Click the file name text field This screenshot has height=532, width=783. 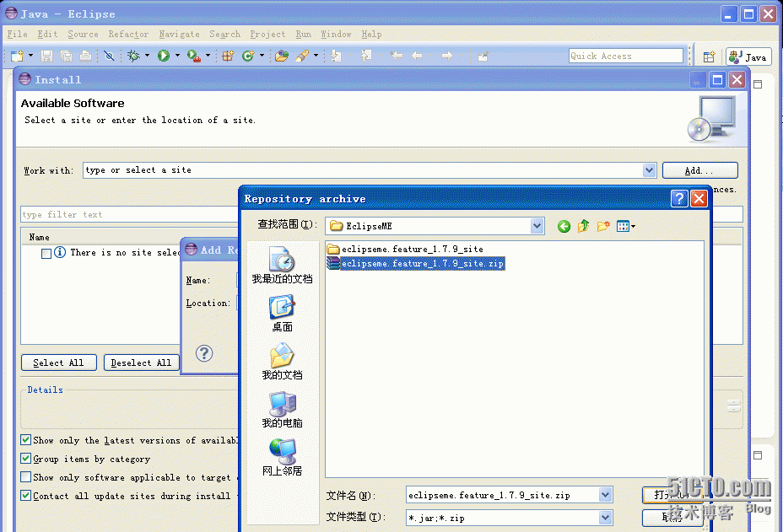click(503, 495)
